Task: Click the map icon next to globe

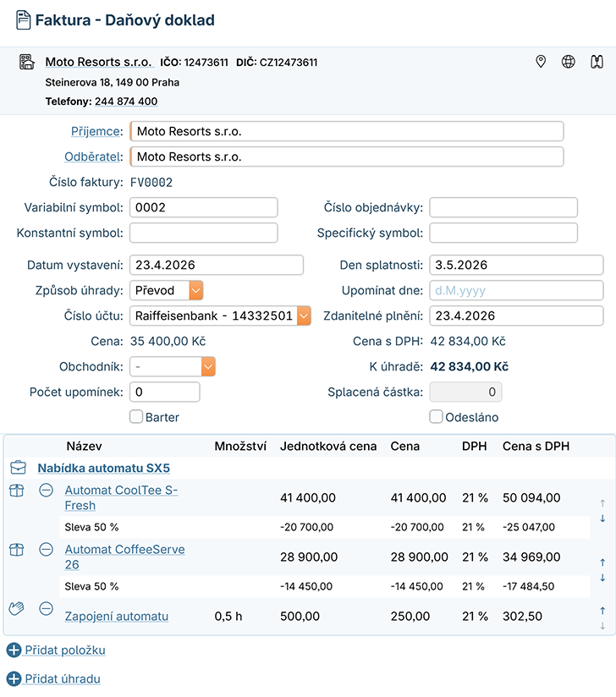Action: click(597, 62)
